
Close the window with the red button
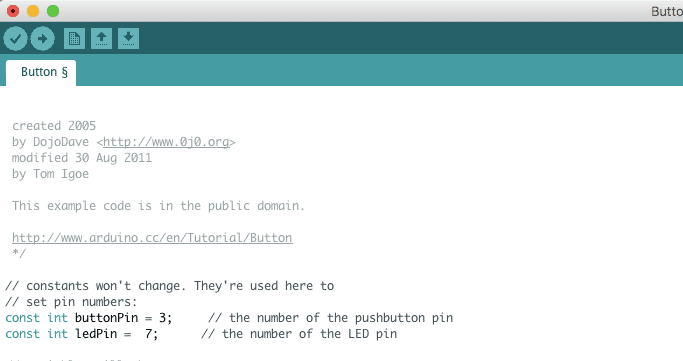pyautogui.click(x=13, y=11)
